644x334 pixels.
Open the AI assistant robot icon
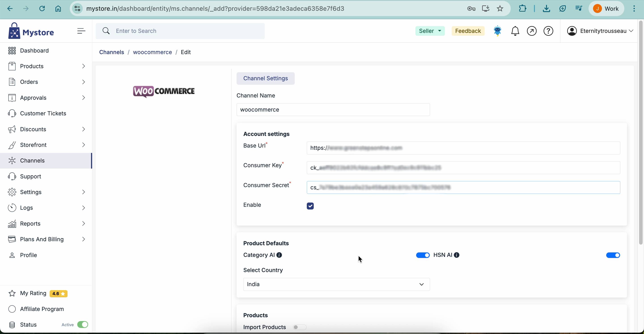(x=498, y=31)
